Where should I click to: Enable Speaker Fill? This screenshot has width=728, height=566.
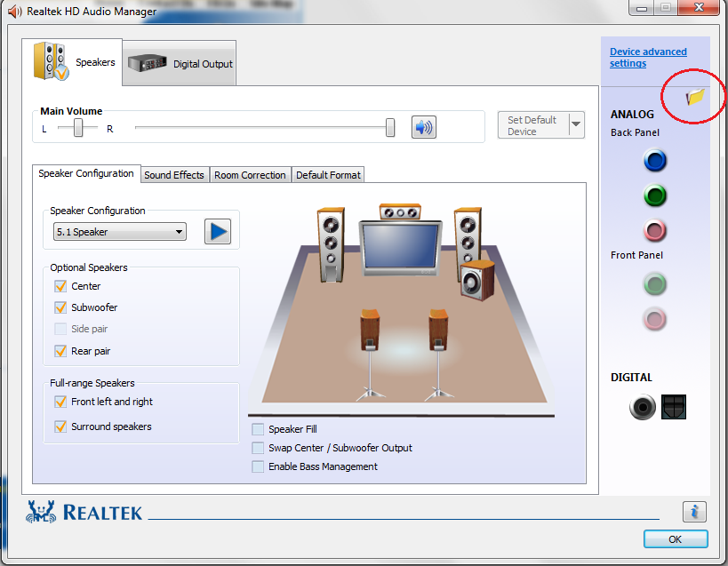pyautogui.click(x=258, y=429)
